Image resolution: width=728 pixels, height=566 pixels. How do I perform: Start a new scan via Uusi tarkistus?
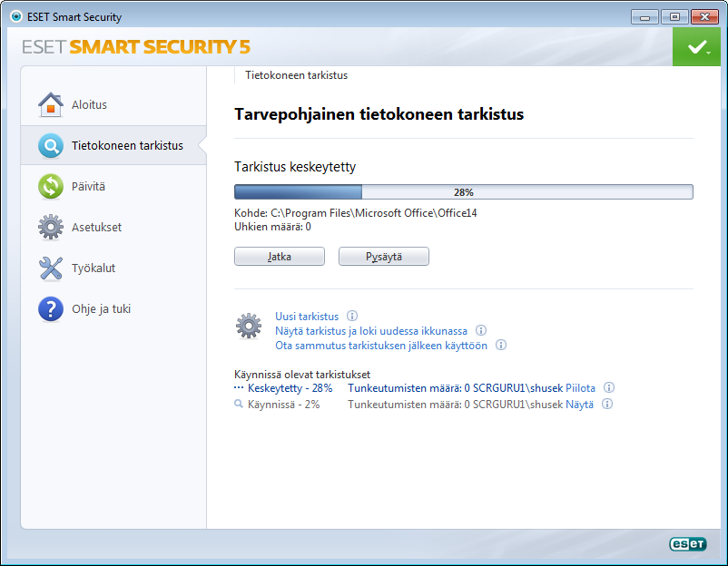(307, 317)
